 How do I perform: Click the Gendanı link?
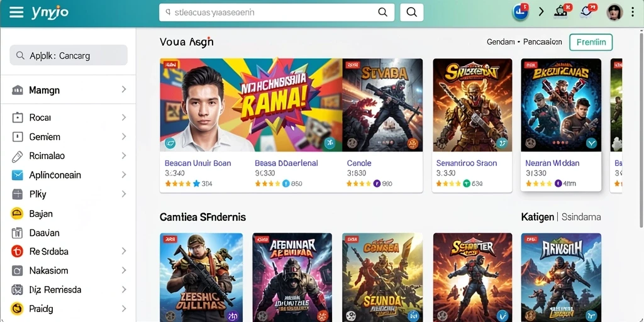(x=501, y=42)
